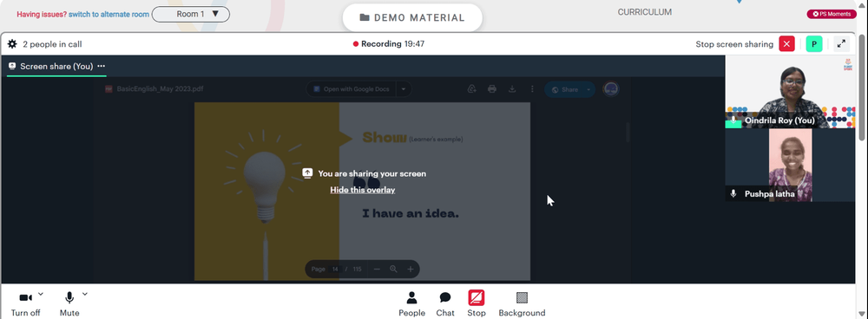Open camera options chevron next to Turn off

pyautogui.click(x=41, y=294)
